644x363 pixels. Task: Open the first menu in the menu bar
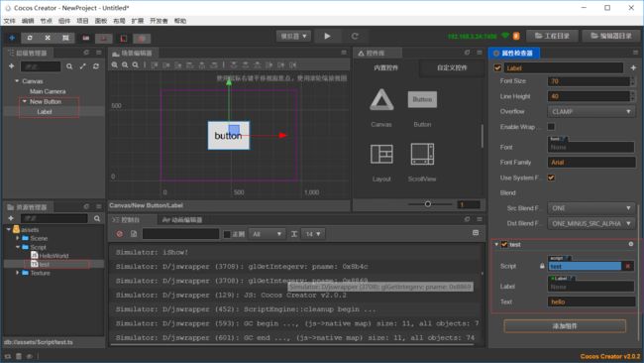pyautogui.click(x=10, y=21)
